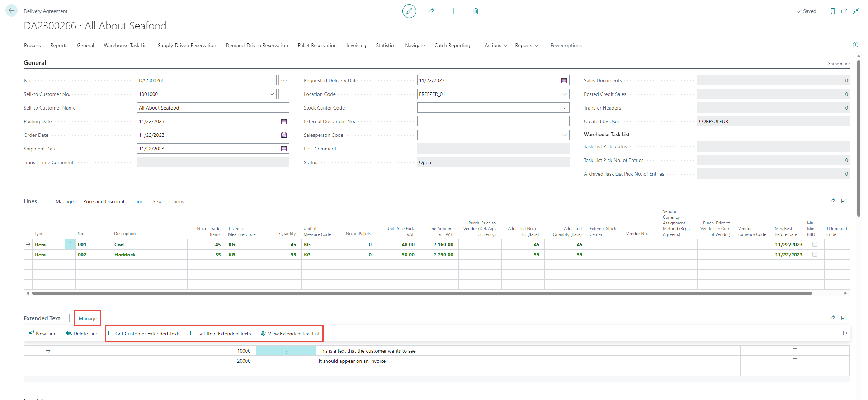868x400 pixels.
Task: Go back with the arrow icon
Action: click(11, 11)
